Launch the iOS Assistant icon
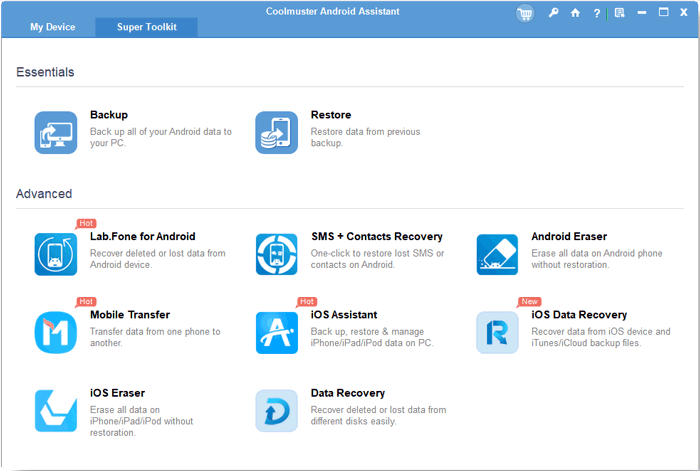 click(x=276, y=332)
